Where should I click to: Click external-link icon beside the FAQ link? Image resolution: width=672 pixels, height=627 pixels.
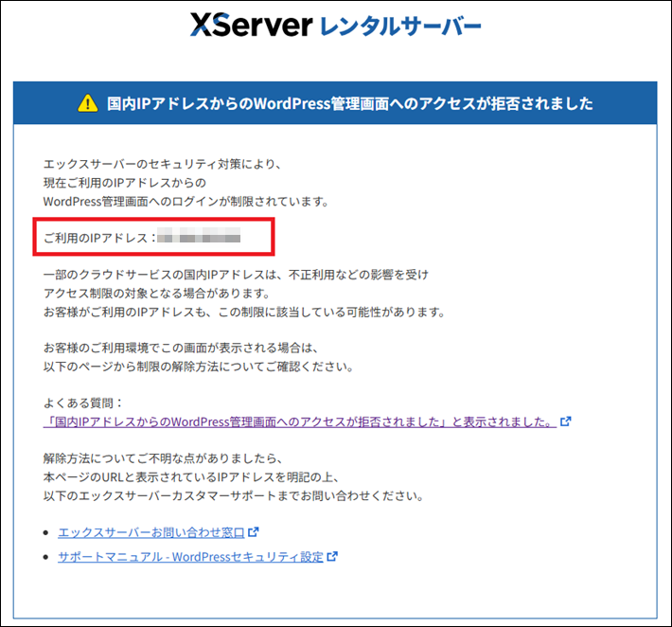click(566, 421)
